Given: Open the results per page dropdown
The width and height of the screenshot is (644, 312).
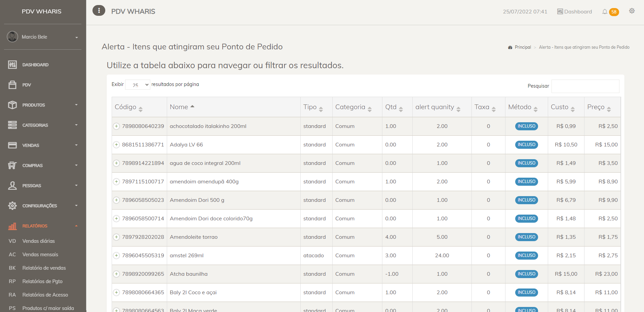Looking at the screenshot, I should (x=138, y=85).
